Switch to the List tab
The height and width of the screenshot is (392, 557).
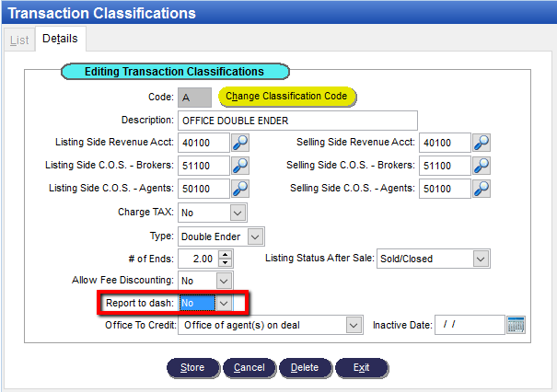tap(19, 40)
